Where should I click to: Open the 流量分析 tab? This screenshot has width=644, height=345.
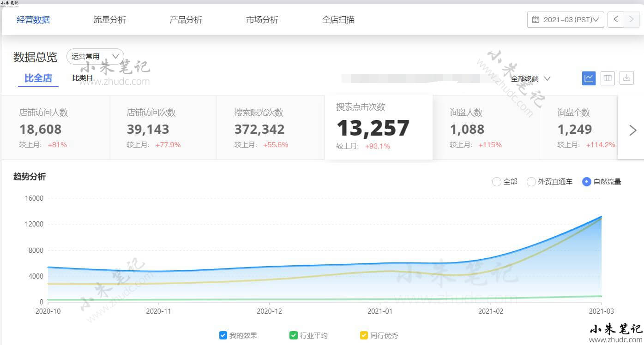tap(109, 20)
